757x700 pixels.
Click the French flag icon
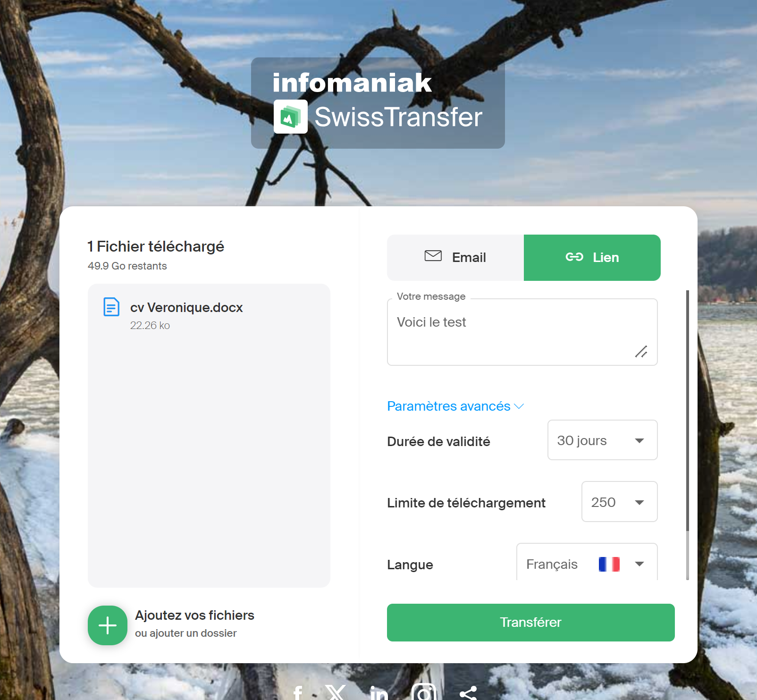609,564
